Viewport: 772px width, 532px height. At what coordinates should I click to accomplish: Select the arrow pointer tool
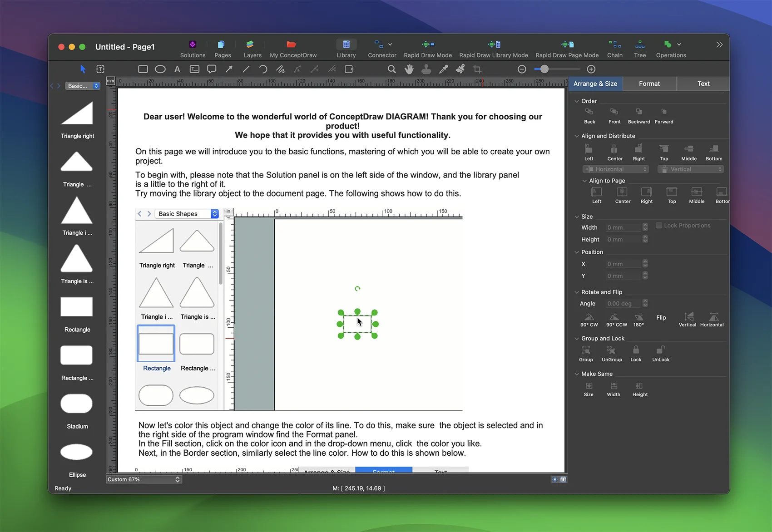tap(83, 69)
